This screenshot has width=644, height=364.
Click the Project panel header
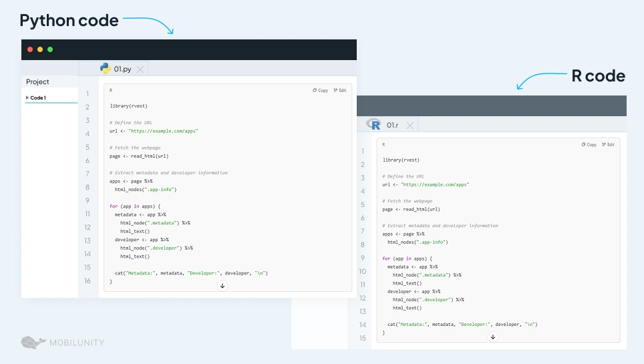[x=38, y=81]
